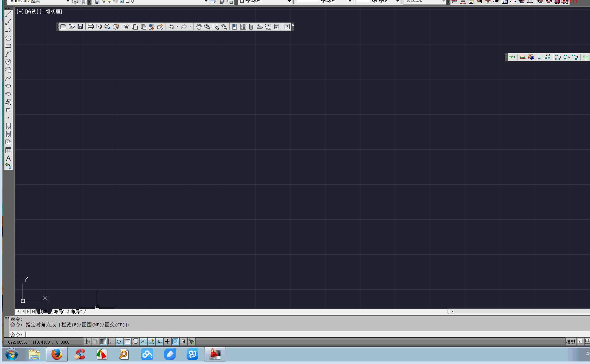Expand the layer list dropdown arrow
The height and width of the screenshot is (364, 590).
[x=206, y=1]
